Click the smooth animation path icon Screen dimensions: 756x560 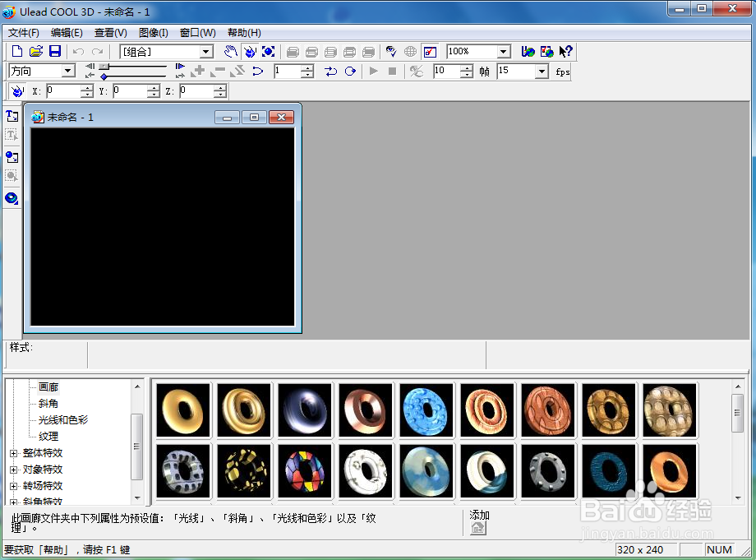click(257, 72)
